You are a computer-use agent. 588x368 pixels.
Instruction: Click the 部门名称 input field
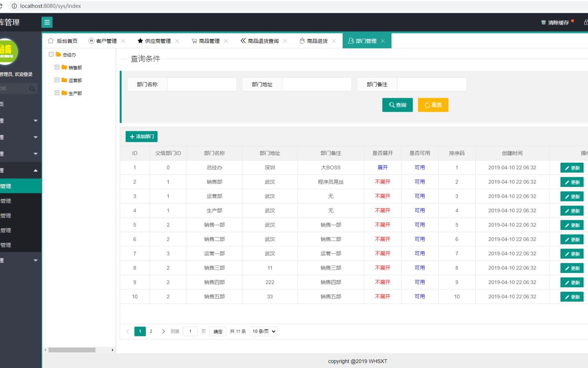tap(202, 84)
